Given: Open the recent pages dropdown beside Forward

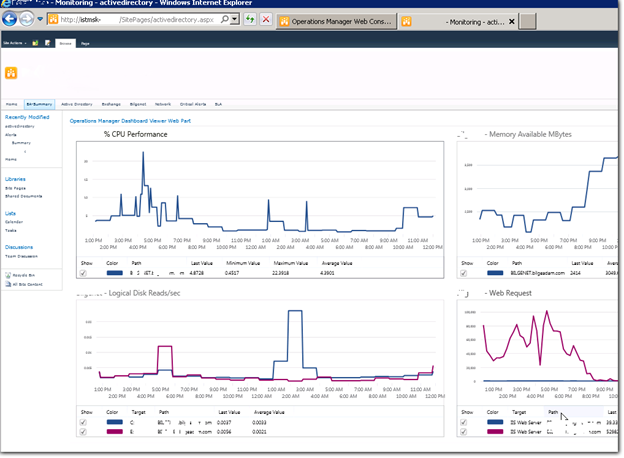Looking at the screenshot, I should 40,19.
